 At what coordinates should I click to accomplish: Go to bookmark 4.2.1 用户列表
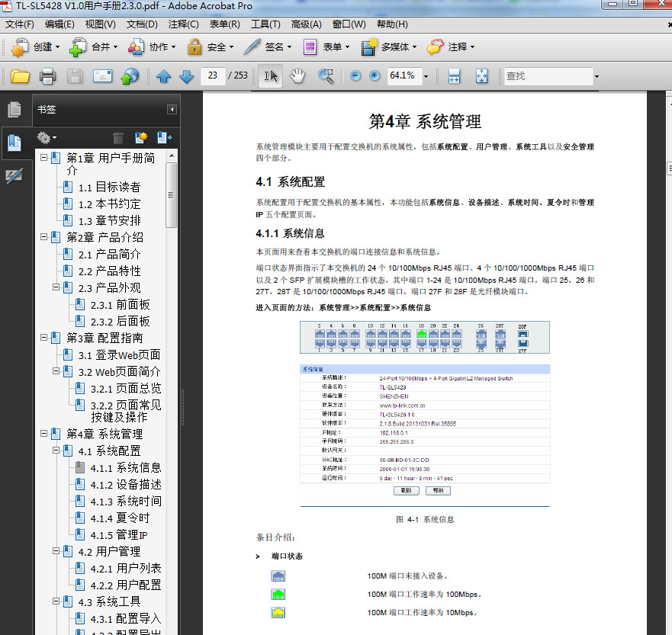point(126,569)
